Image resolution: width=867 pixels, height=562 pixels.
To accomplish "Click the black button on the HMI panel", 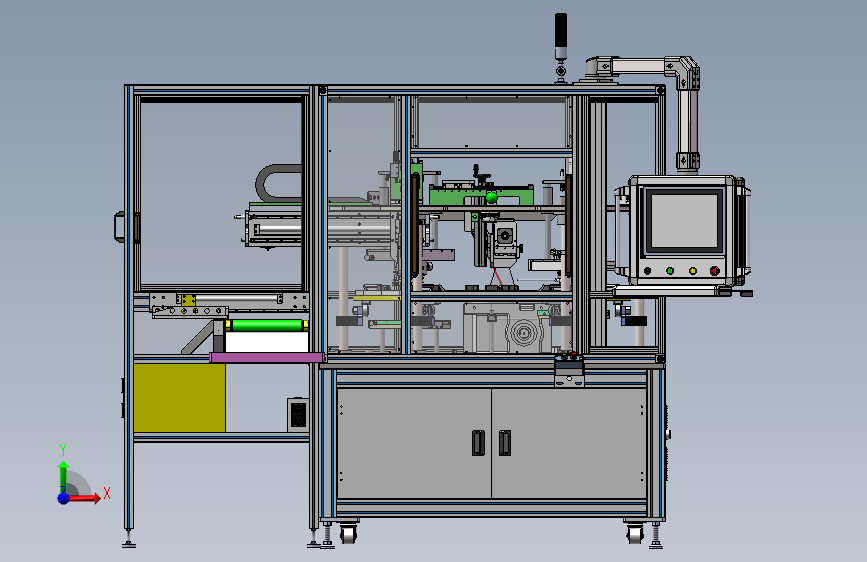I will pyautogui.click(x=647, y=271).
